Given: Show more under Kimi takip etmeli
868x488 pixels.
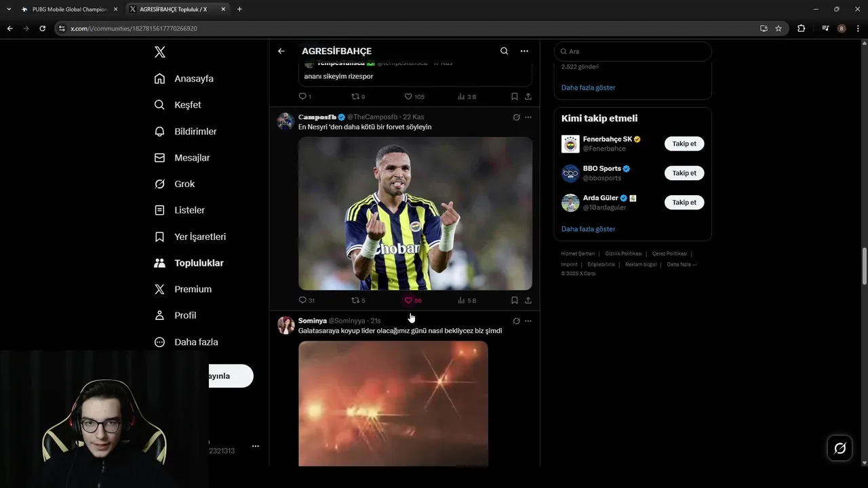Looking at the screenshot, I should click(x=588, y=229).
